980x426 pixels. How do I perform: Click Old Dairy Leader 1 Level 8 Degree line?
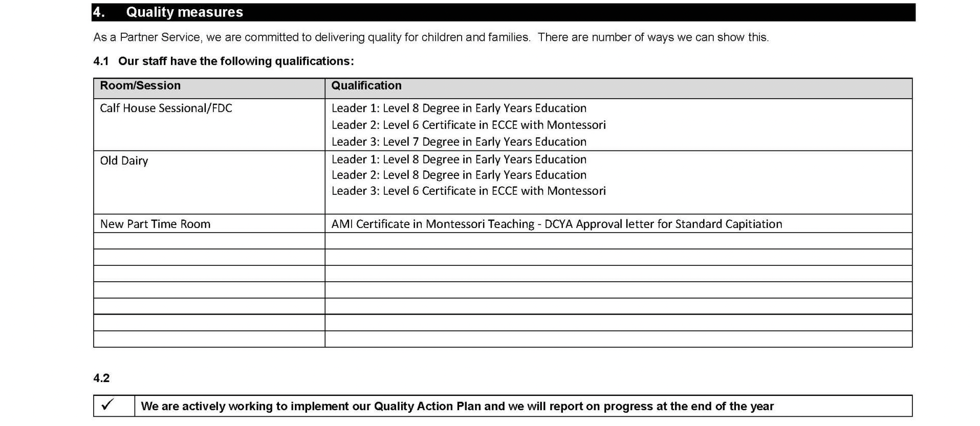click(459, 159)
